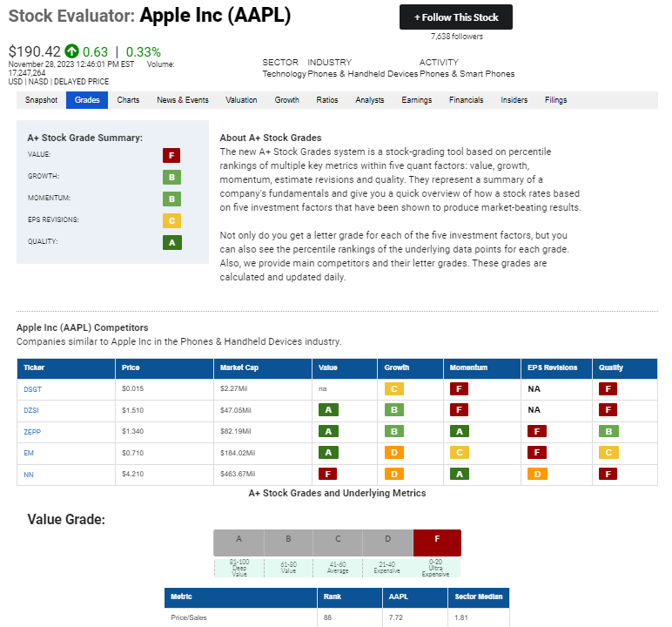The image size is (672, 627).
Task: Click DSGT's Growth C grade badge
Action: pos(394,389)
